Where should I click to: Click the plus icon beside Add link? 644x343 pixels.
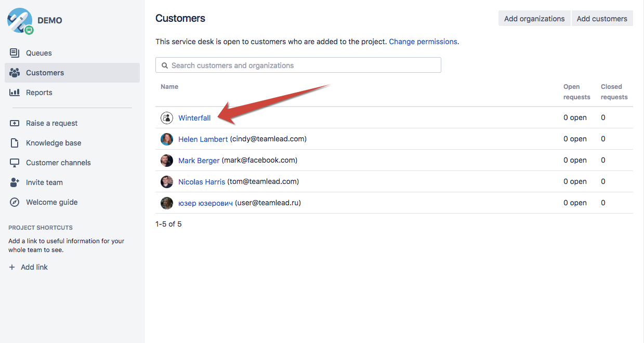(x=12, y=267)
